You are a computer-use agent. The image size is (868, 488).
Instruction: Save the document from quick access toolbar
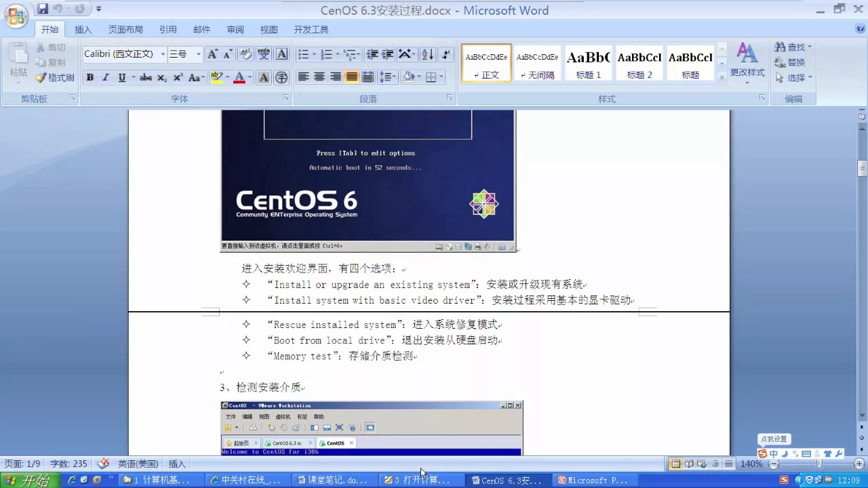tap(43, 9)
